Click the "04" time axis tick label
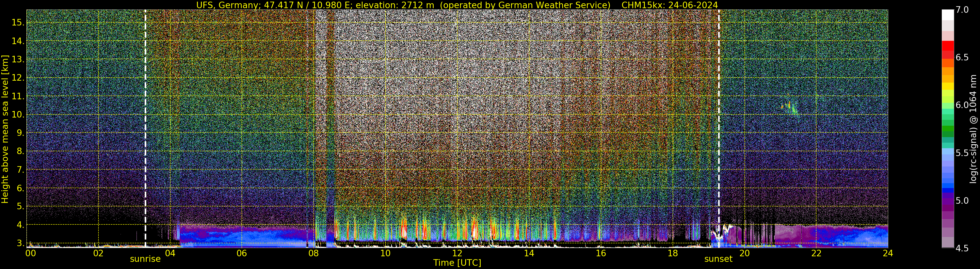The width and height of the screenshot is (980, 269). point(170,253)
